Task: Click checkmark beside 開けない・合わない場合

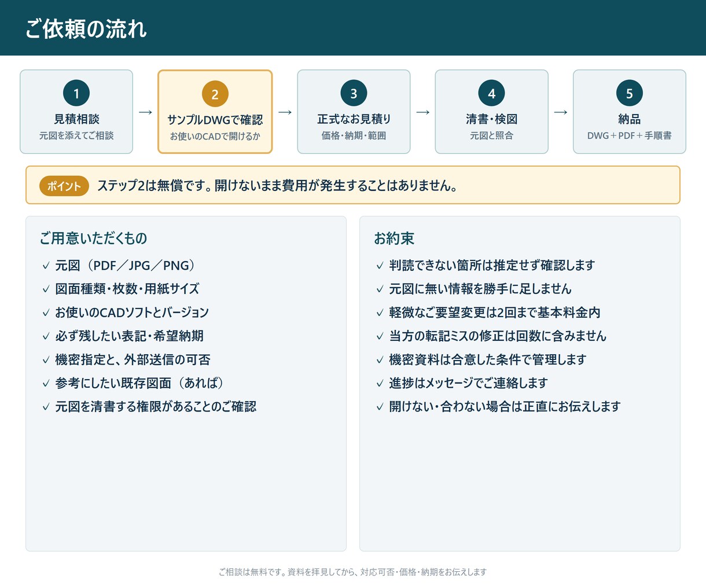Action: [x=380, y=407]
